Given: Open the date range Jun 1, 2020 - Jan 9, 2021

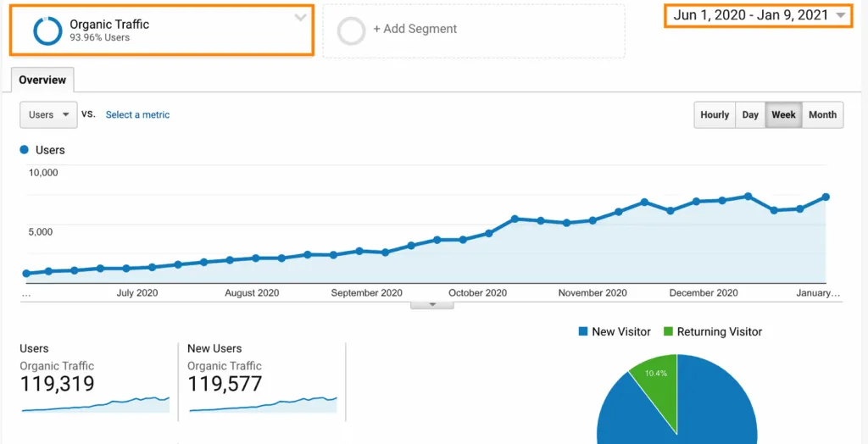Looking at the screenshot, I should coord(759,15).
